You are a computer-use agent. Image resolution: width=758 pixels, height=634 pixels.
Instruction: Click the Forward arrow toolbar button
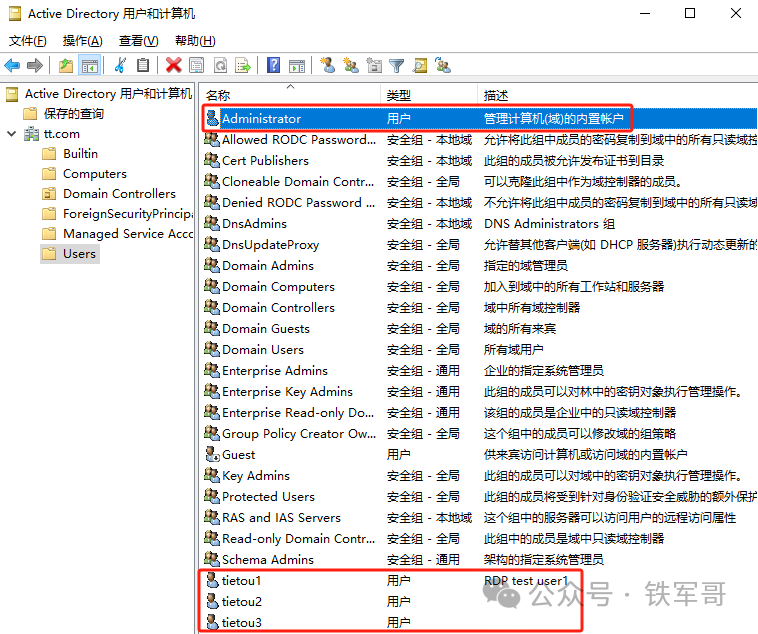35,65
